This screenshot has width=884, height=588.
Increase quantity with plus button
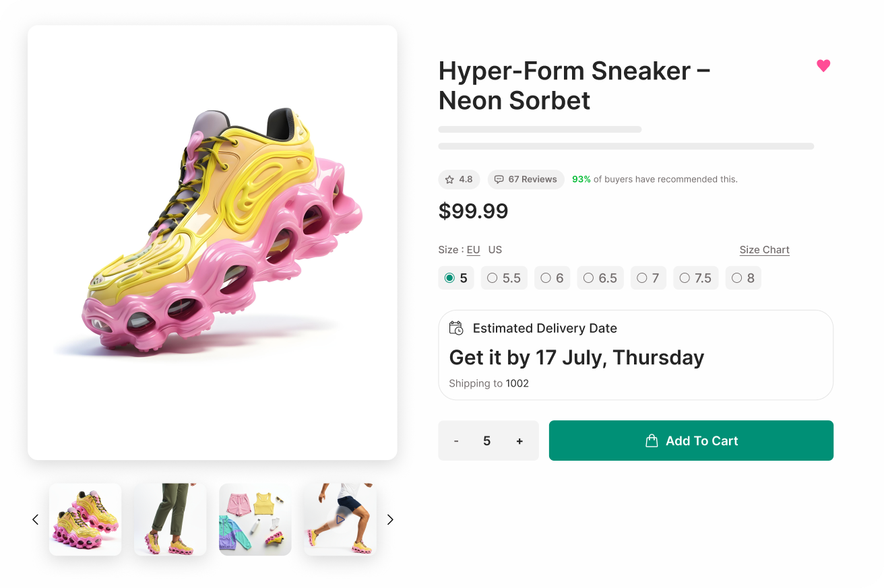(519, 441)
